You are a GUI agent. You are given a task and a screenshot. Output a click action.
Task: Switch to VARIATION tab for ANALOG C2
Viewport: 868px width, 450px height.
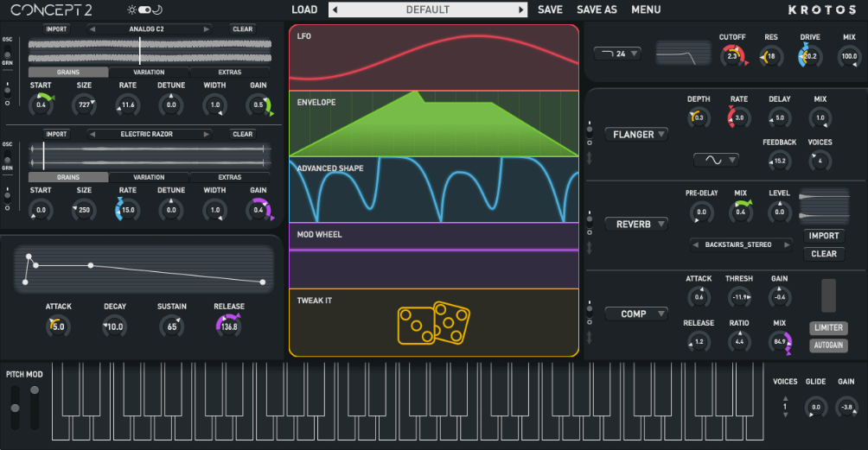click(149, 73)
